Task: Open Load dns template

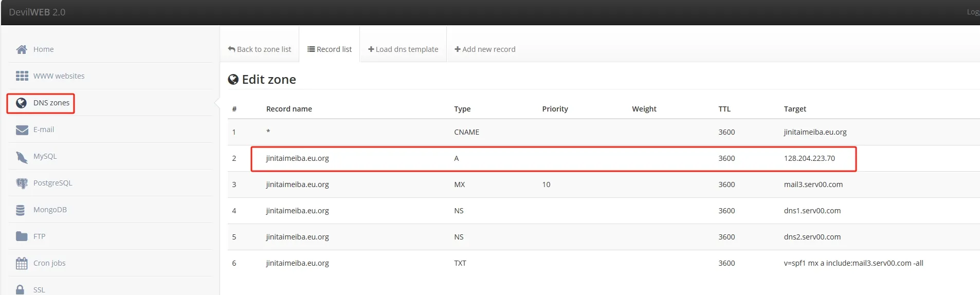Action: [403, 49]
